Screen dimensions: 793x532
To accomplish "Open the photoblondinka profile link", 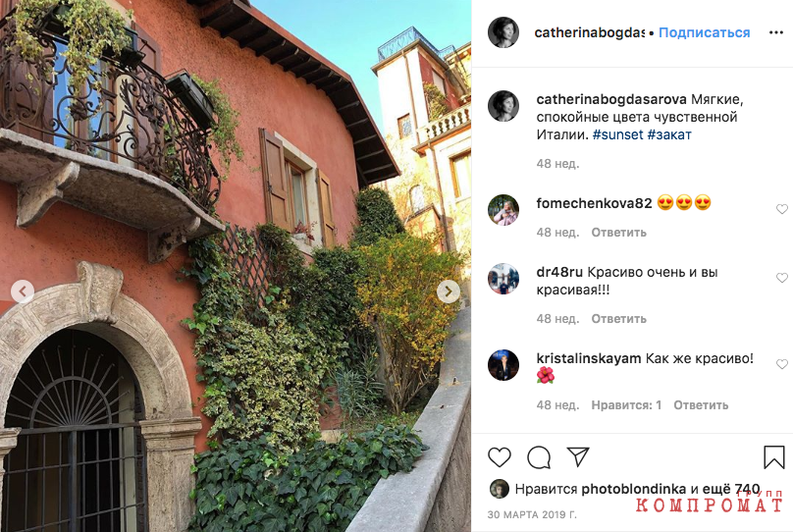I will click(633, 489).
